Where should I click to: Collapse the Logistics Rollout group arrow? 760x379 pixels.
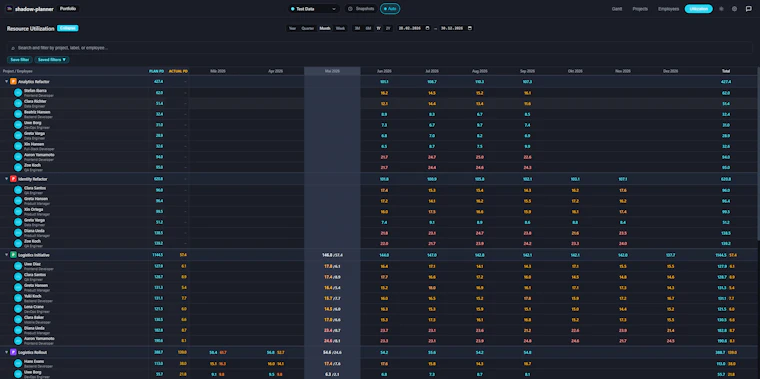pyautogui.click(x=6, y=352)
